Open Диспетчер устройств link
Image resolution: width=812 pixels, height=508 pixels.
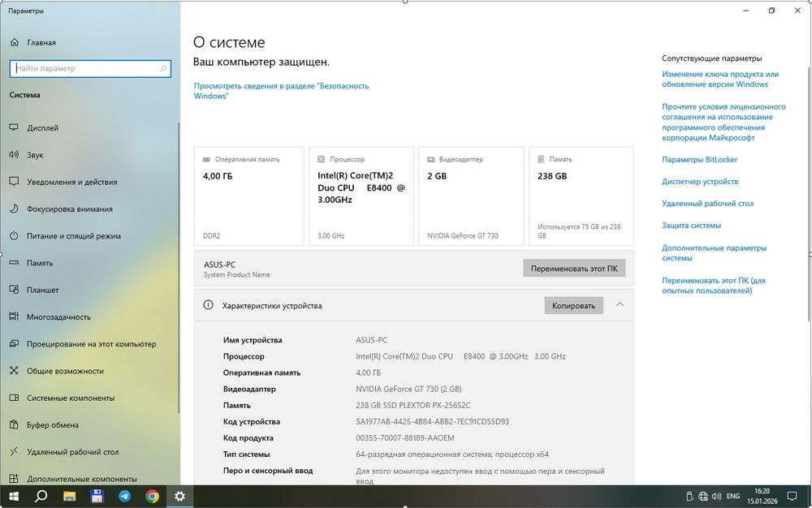pos(700,181)
